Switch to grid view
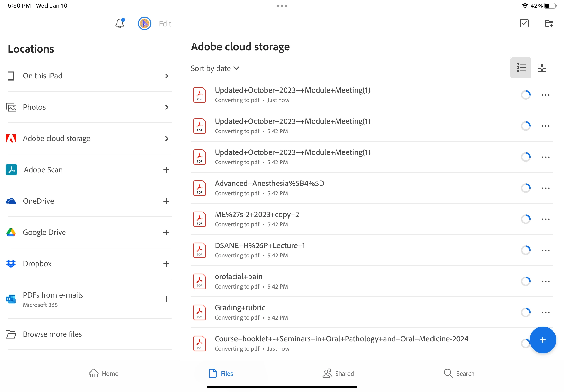564x392 pixels. pos(542,68)
